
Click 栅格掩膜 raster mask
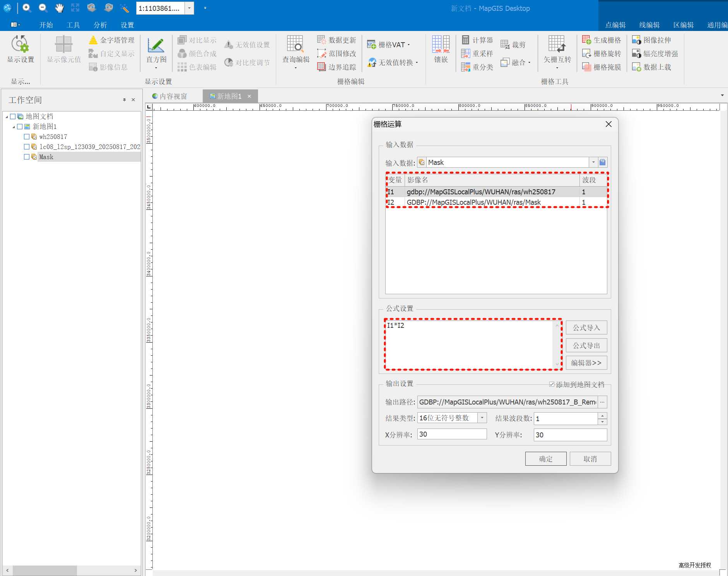click(x=602, y=67)
